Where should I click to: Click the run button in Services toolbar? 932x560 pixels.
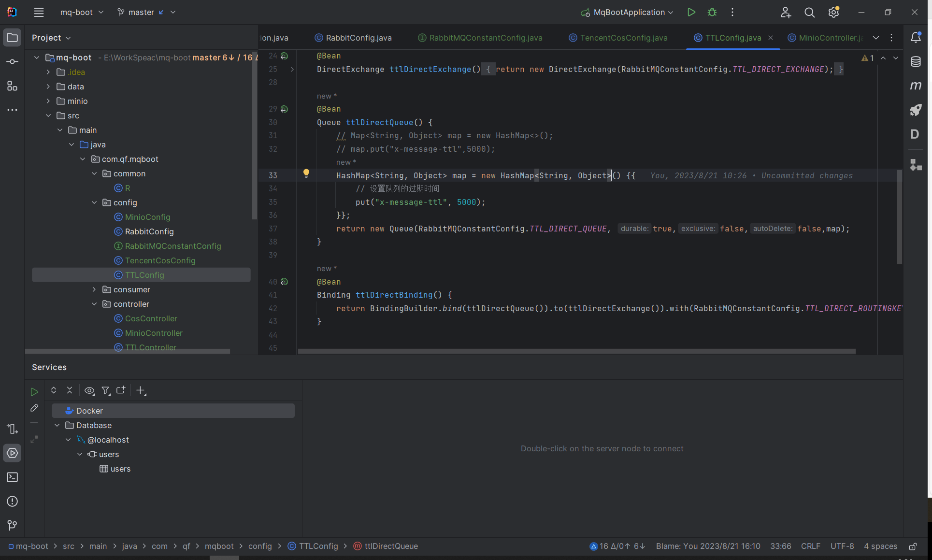[34, 392]
